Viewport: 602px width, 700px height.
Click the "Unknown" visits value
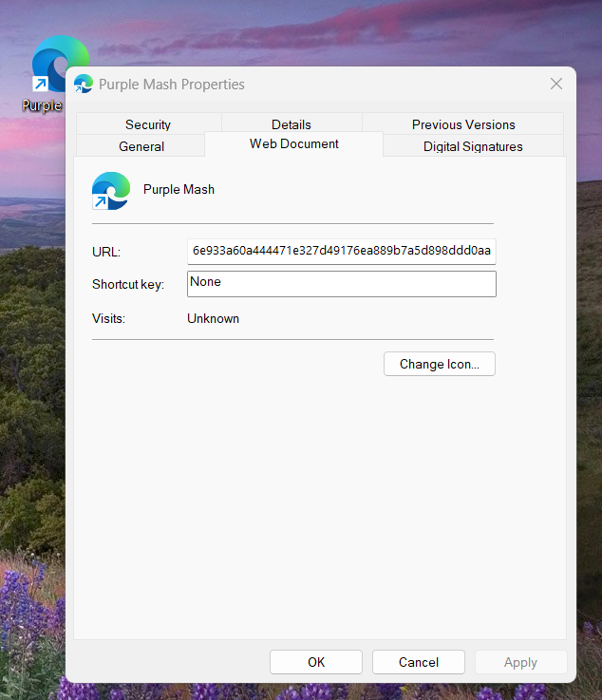[214, 319]
